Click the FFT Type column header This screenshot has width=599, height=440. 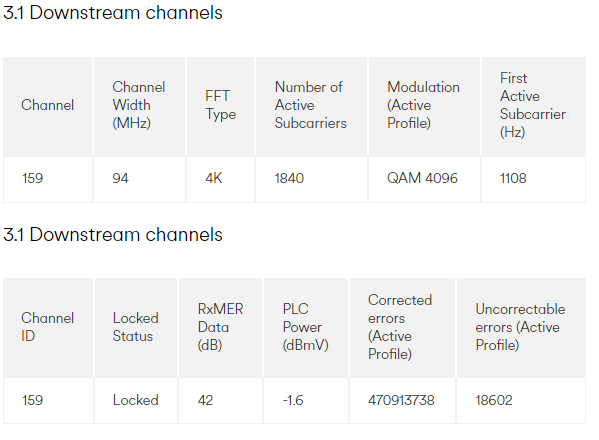tap(220, 105)
